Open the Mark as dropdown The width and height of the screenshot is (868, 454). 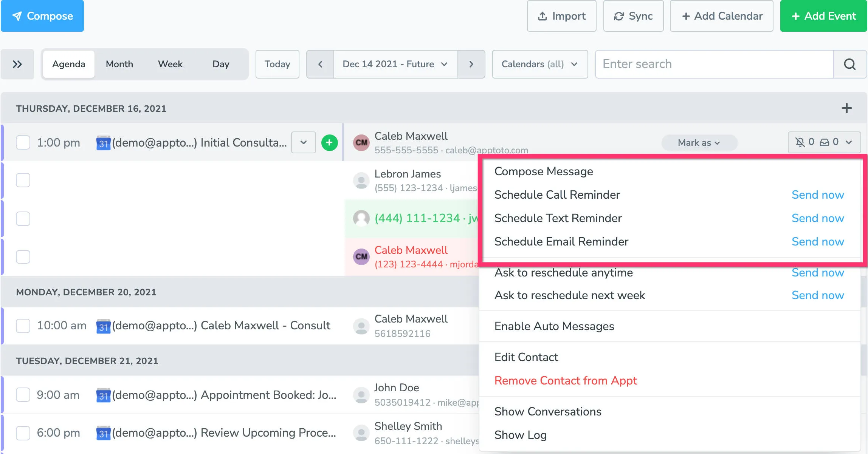click(x=699, y=142)
